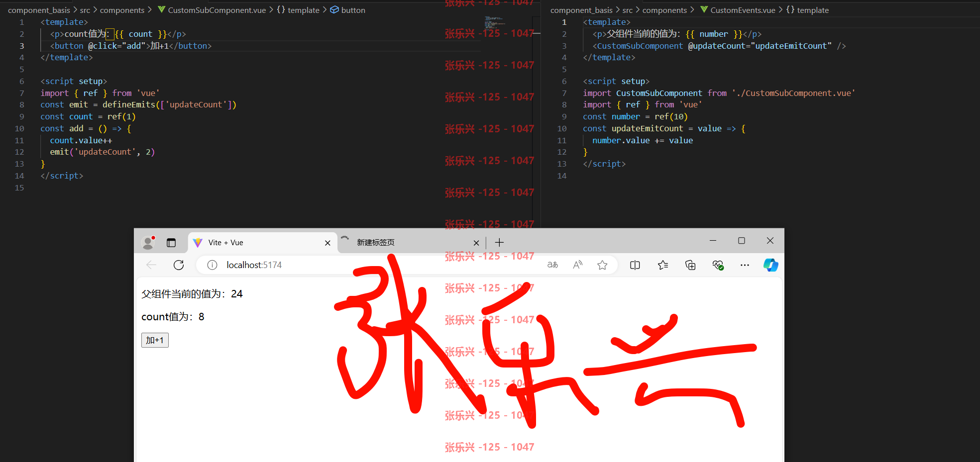Open a new browser tab with plus
The width and height of the screenshot is (980, 462).
[x=499, y=243]
